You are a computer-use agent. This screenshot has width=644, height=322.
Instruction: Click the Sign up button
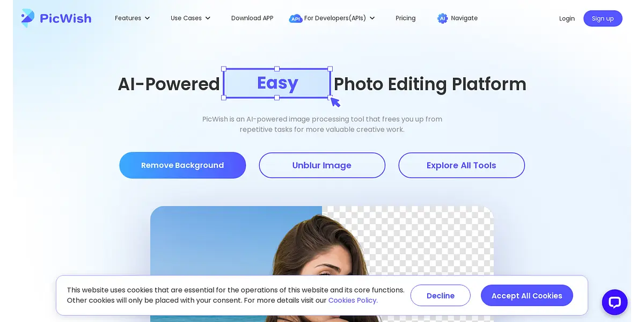pos(603,18)
